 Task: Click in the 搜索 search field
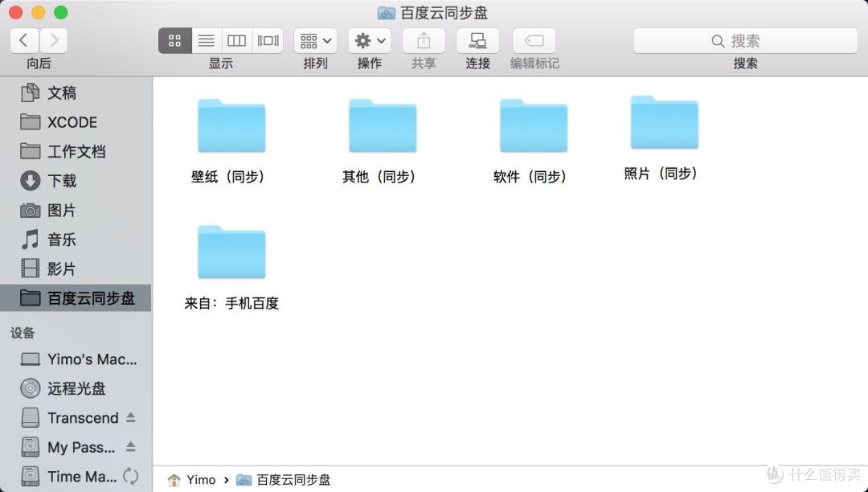pos(745,40)
